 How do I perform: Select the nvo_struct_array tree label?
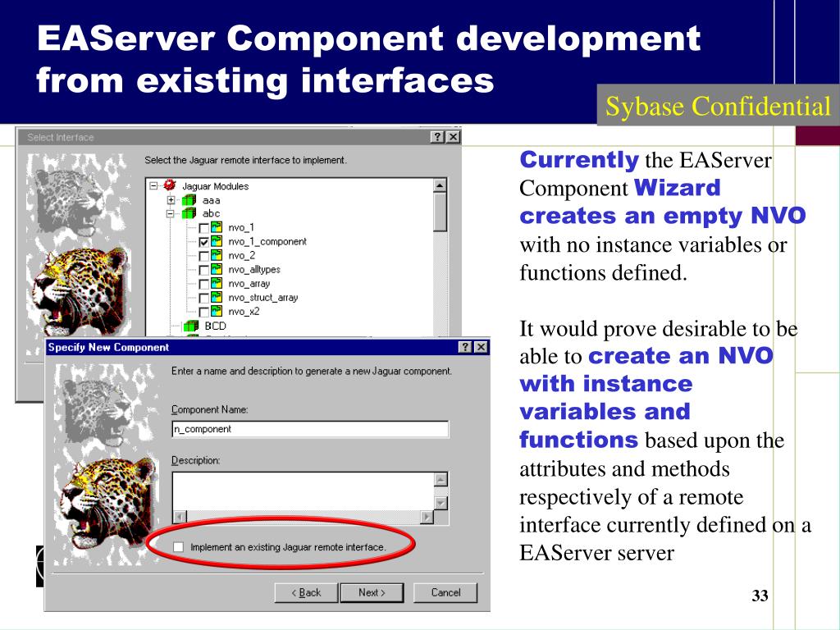point(263,297)
